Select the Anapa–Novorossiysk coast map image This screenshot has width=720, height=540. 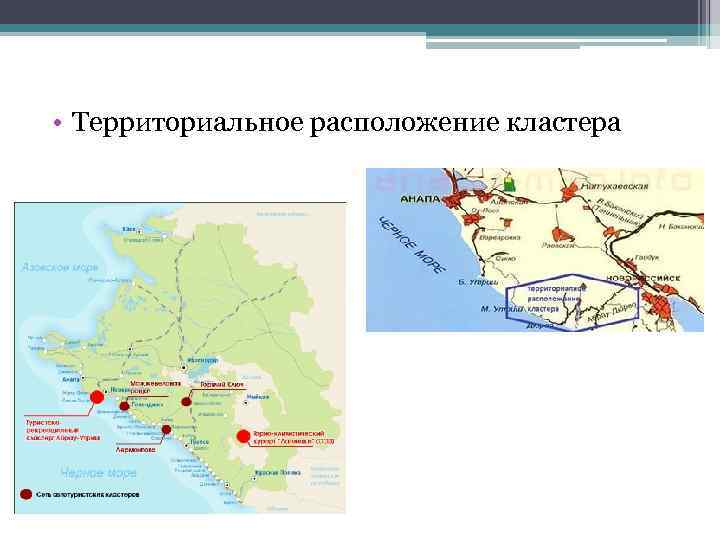[x=534, y=249]
